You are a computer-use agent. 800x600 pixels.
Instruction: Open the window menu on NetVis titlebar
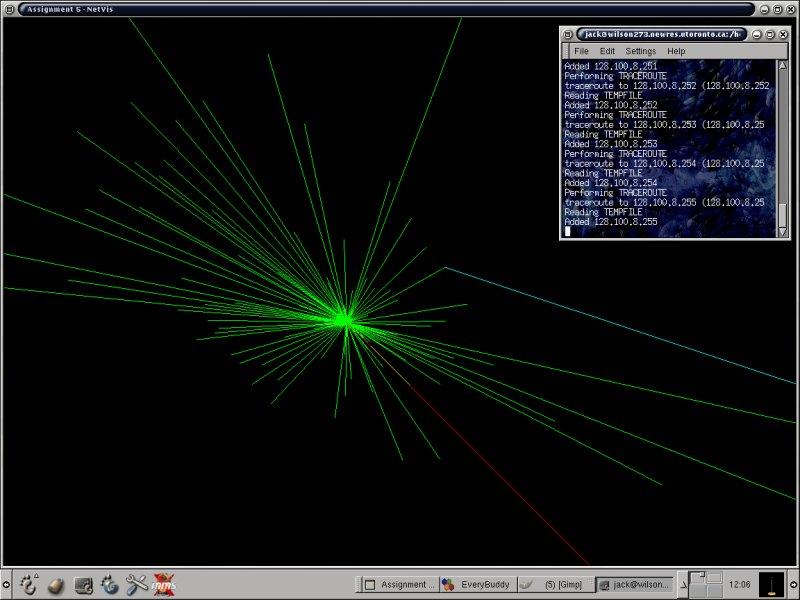[x=9, y=9]
